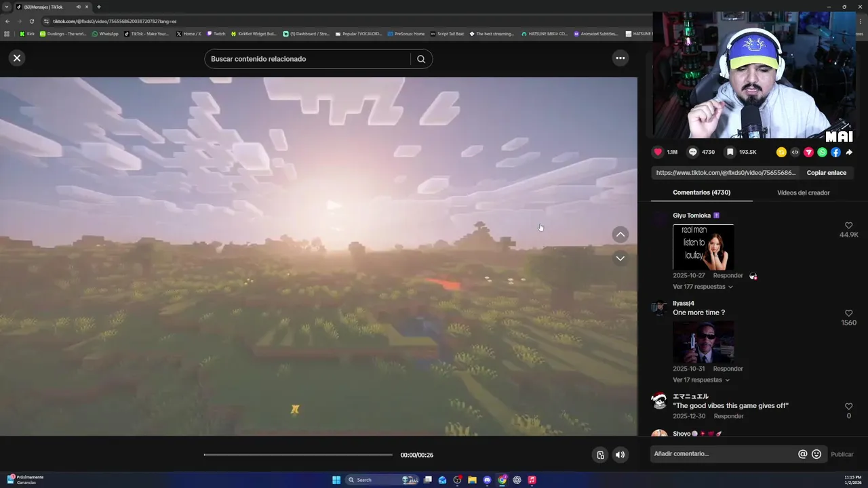Image resolution: width=868 pixels, height=488 pixels.
Task: Open a new browser tab
Action: click(x=99, y=7)
